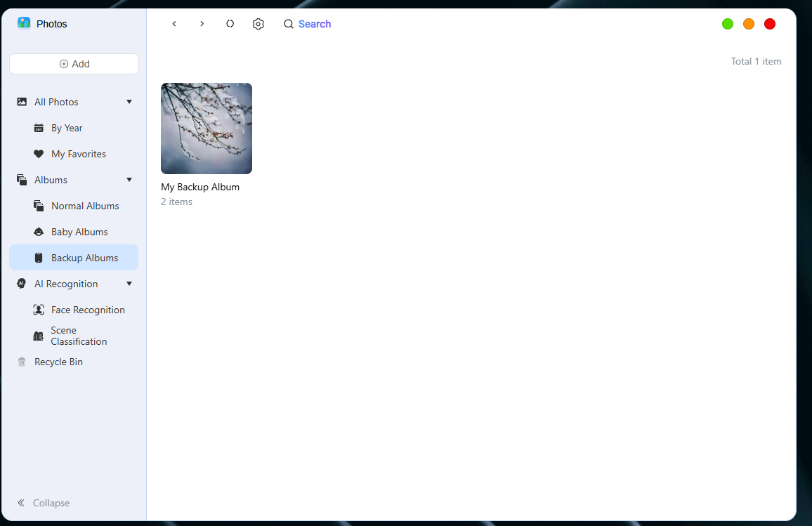Select AI Recognition in sidebar

point(66,284)
